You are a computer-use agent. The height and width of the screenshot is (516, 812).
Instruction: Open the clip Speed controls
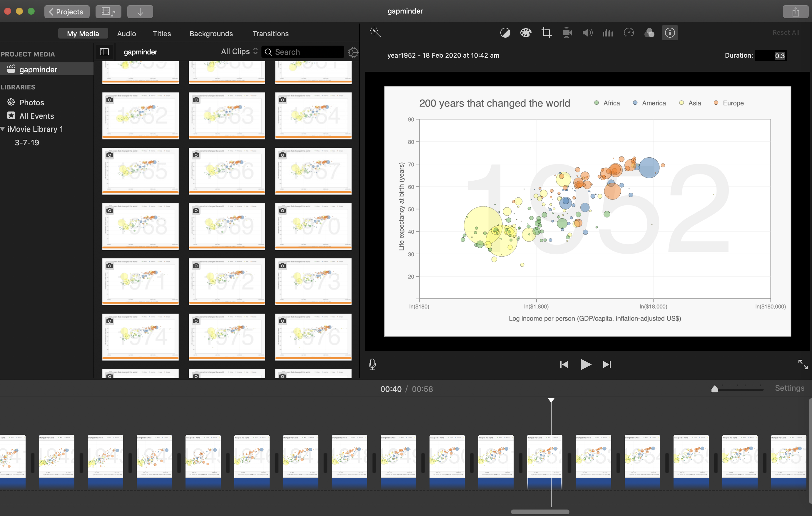[x=629, y=32]
